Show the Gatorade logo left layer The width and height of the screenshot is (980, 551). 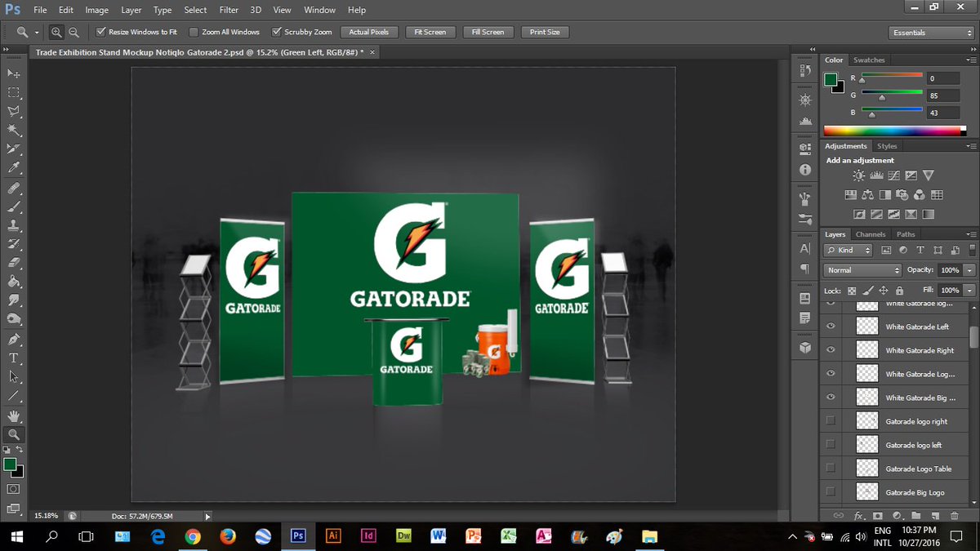pyautogui.click(x=831, y=445)
